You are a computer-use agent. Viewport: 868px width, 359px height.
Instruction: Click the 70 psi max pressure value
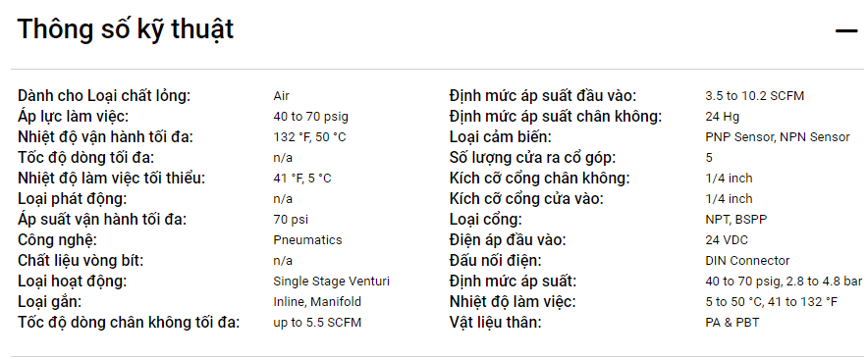point(290,220)
